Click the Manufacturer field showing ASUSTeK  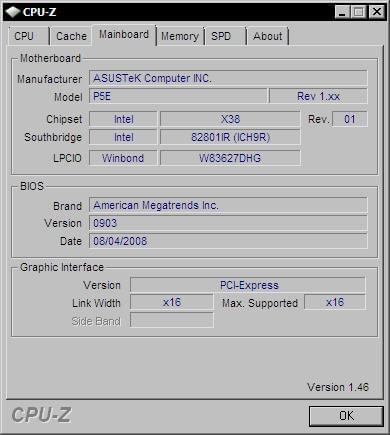coord(228,78)
